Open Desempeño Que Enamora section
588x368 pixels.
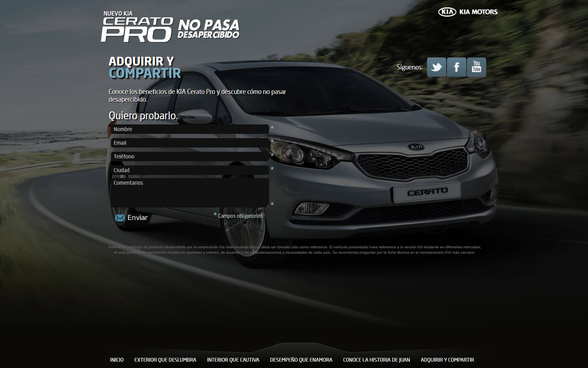click(x=301, y=360)
